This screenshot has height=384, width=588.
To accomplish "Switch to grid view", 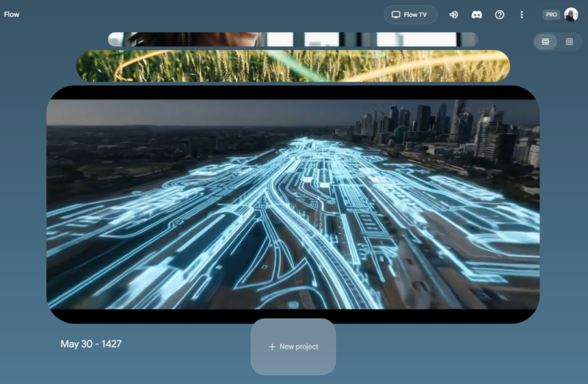I will 569,41.
